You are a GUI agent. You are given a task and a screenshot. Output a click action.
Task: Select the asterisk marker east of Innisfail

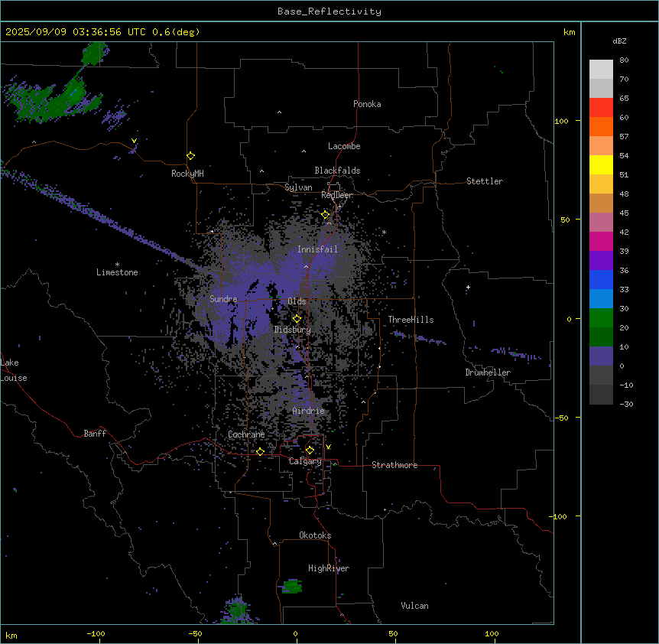(384, 232)
